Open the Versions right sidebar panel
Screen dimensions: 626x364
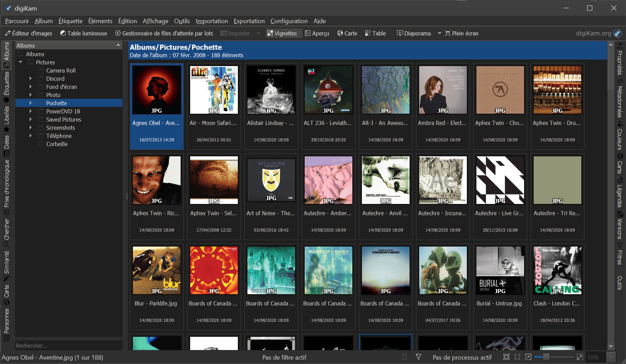coord(620,226)
